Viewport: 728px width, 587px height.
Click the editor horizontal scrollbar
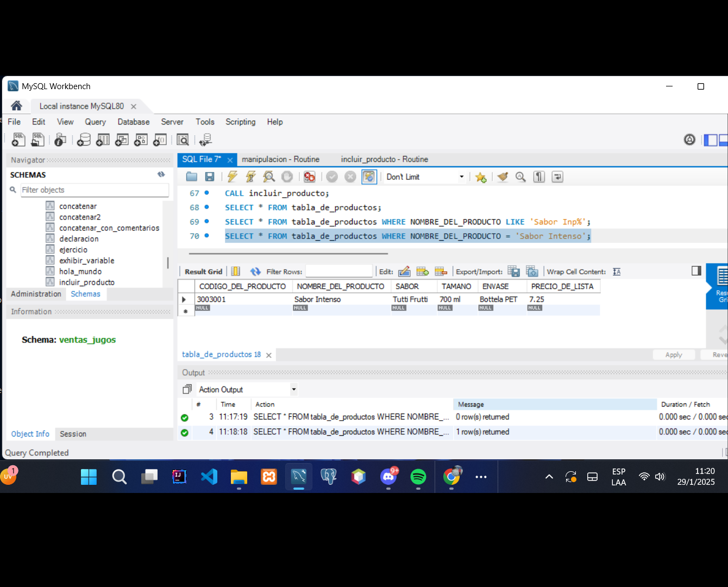click(x=288, y=253)
